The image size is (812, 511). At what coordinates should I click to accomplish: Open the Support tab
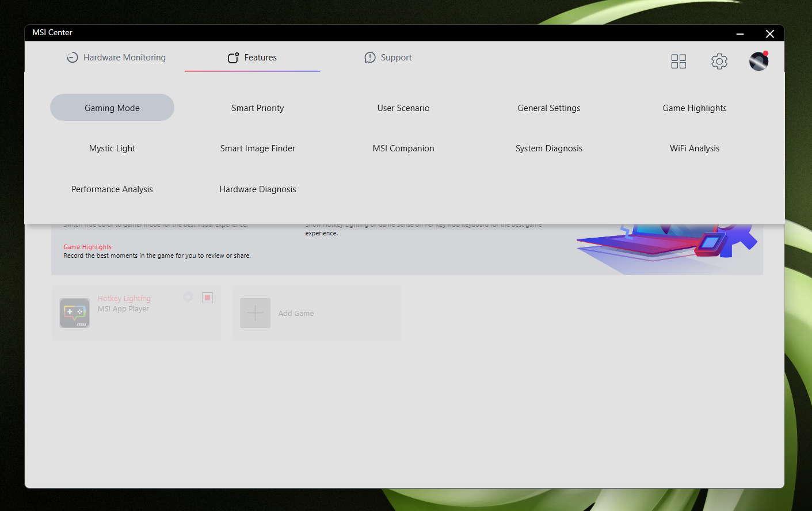tap(388, 58)
